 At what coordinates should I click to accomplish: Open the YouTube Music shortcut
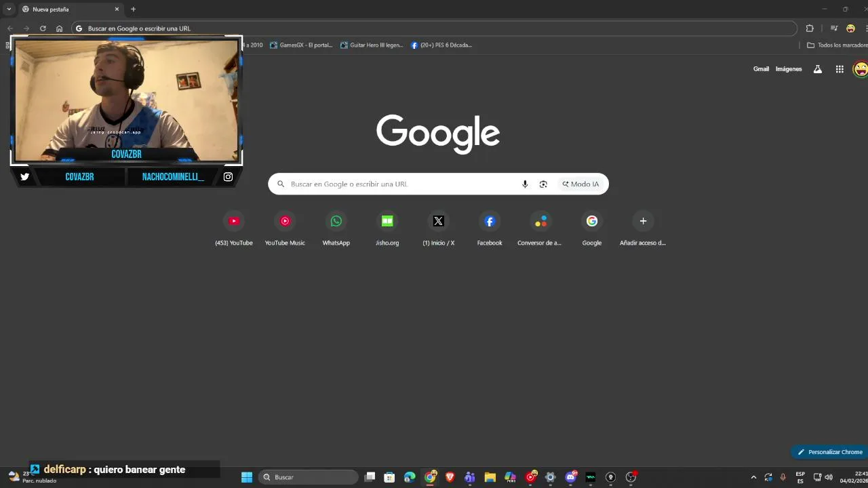click(x=285, y=228)
